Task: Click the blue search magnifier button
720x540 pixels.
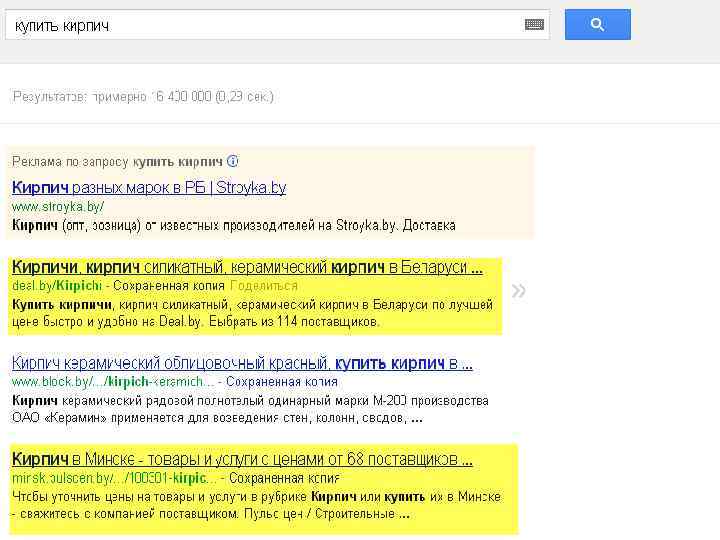Action: [597, 24]
